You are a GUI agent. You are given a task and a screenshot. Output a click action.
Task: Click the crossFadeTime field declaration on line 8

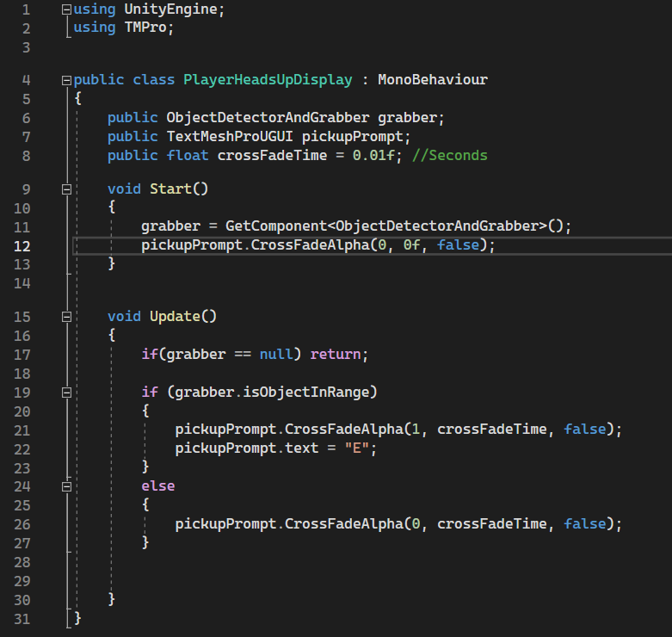point(272,155)
